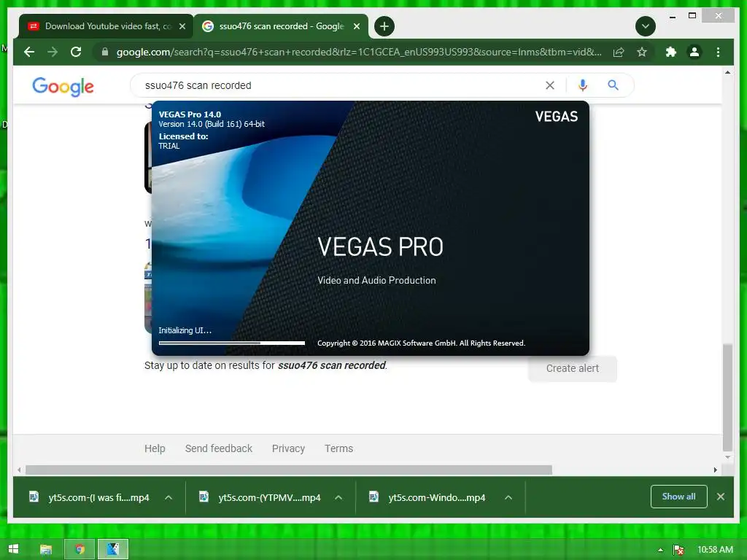Maximize the Chrome window
Image resolution: width=747 pixels, height=560 pixels.
(x=692, y=16)
